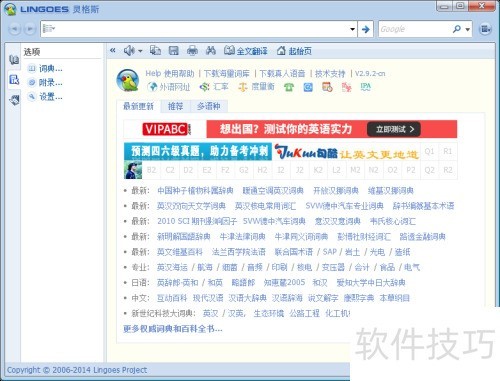Collapse the side panel with double chevron

point(113,50)
